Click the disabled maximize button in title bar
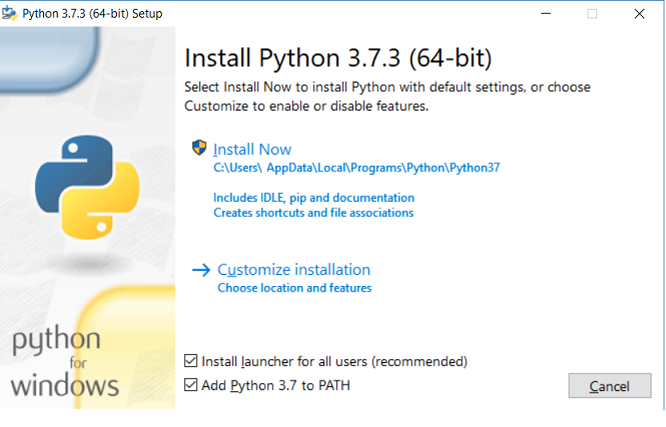The width and height of the screenshot is (666, 427). point(592,14)
